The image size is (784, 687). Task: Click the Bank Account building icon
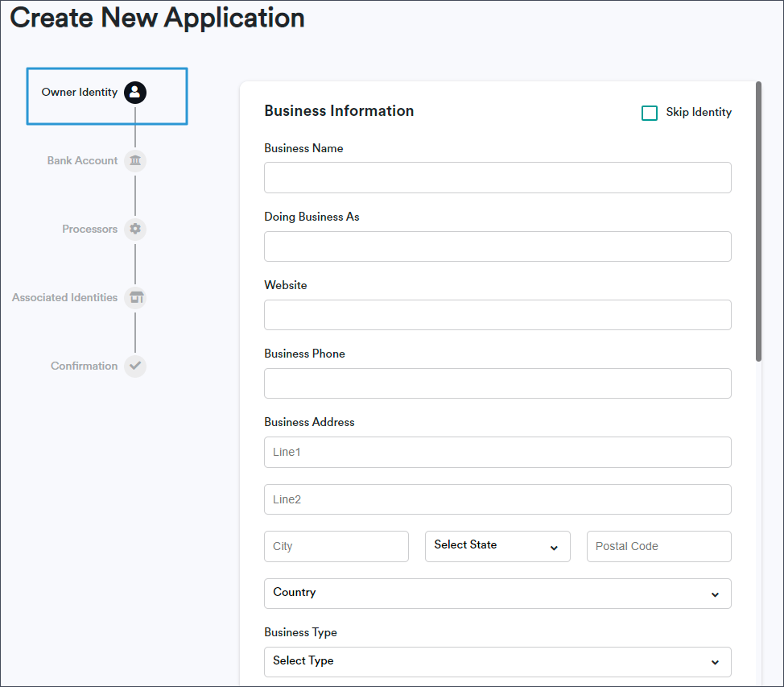tap(135, 160)
